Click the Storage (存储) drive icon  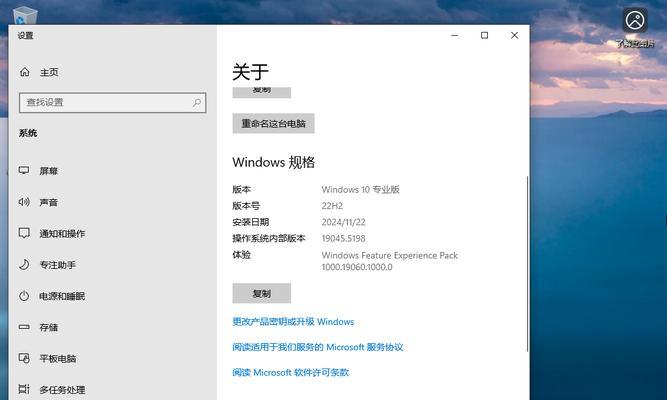pyautogui.click(x=24, y=327)
